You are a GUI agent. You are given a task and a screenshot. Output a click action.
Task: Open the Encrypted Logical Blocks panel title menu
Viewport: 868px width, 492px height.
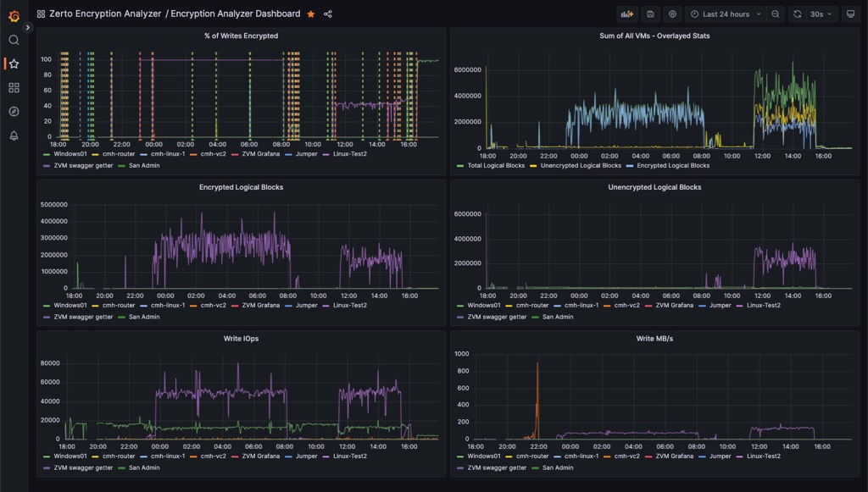[x=241, y=187]
